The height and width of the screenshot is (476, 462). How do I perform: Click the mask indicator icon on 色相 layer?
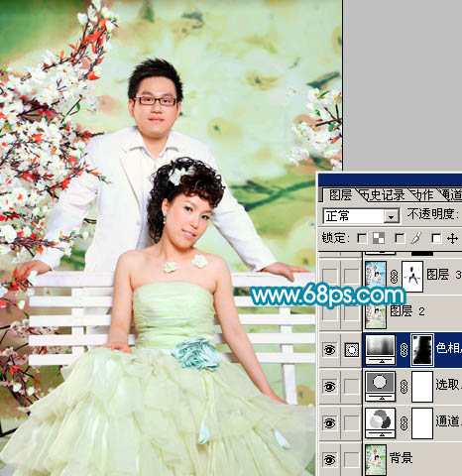pyautogui.click(x=351, y=350)
